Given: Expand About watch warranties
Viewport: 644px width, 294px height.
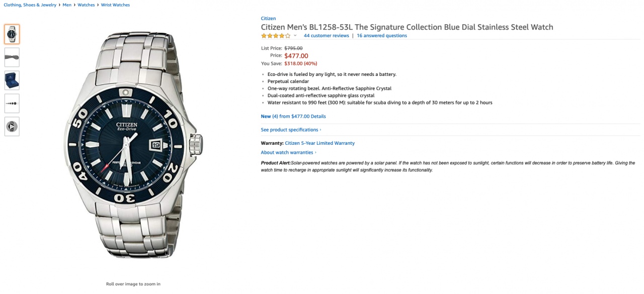Looking at the screenshot, I should click(288, 152).
